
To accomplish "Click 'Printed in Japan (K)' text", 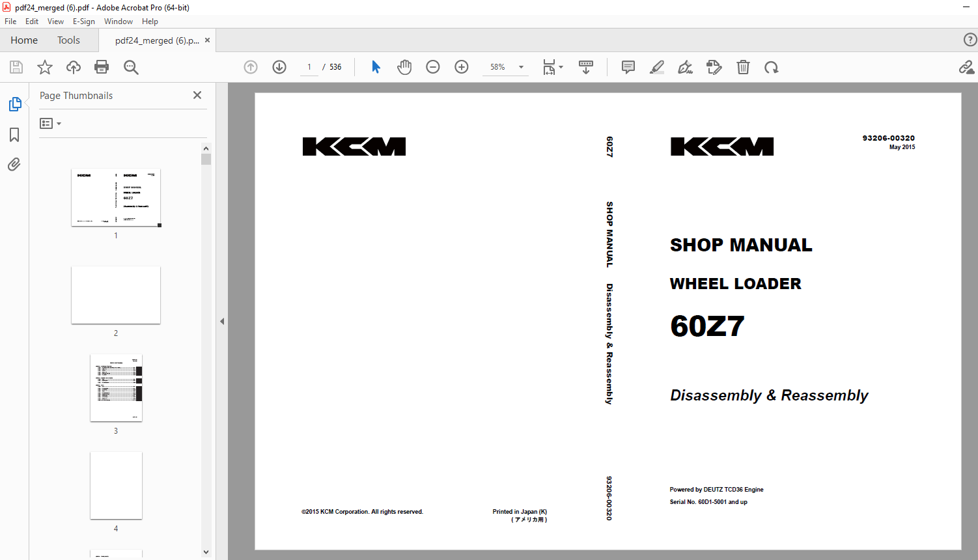I will point(520,512).
